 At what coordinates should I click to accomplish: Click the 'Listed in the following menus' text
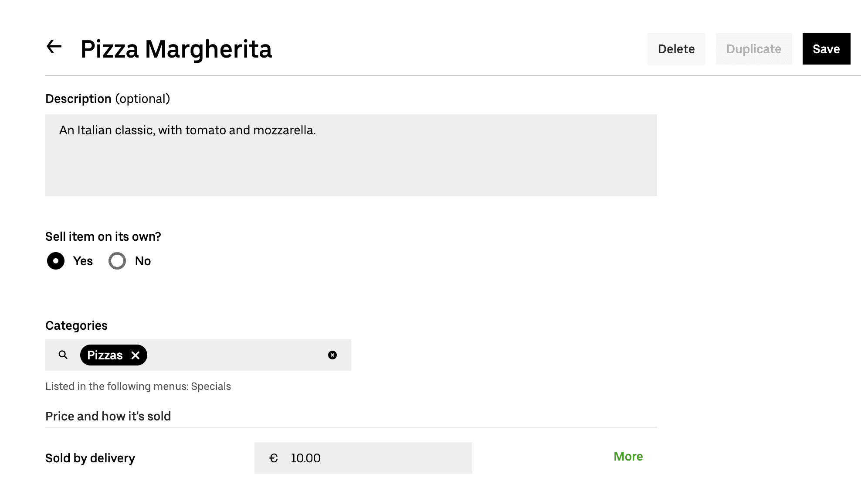pyautogui.click(x=138, y=386)
